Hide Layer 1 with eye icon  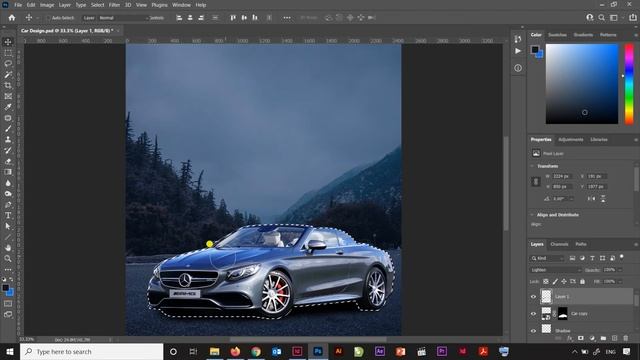[533, 297]
